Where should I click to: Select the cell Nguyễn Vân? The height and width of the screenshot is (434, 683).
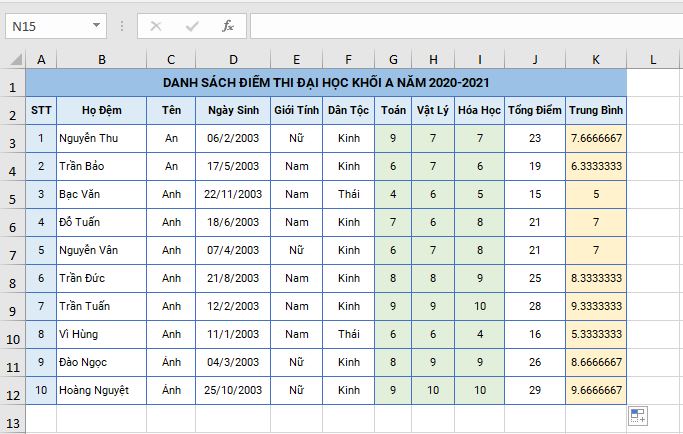click(101, 251)
